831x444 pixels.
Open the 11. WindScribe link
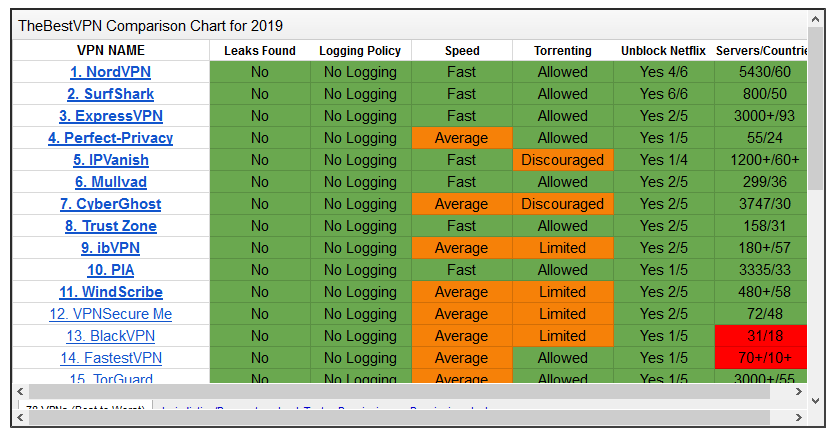111,292
